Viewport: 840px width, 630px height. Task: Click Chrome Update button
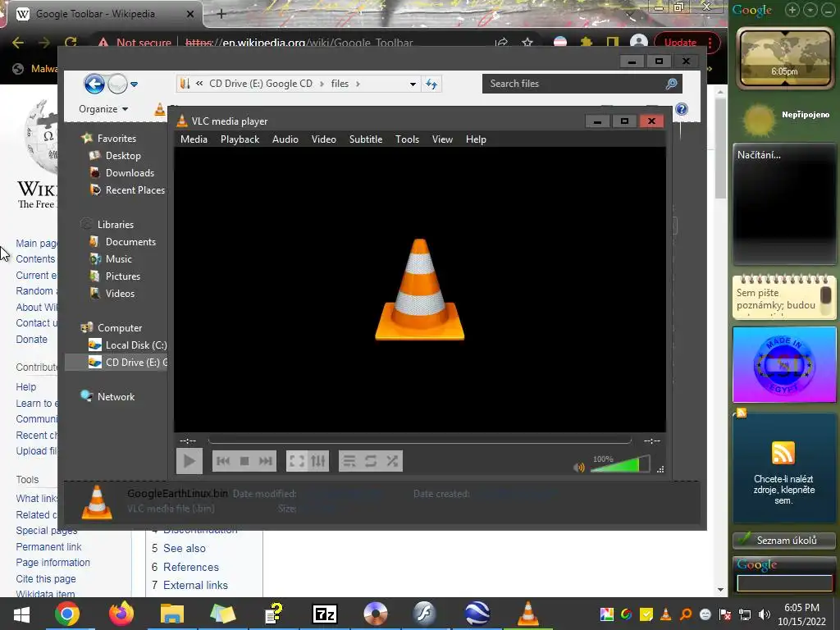coord(680,43)
